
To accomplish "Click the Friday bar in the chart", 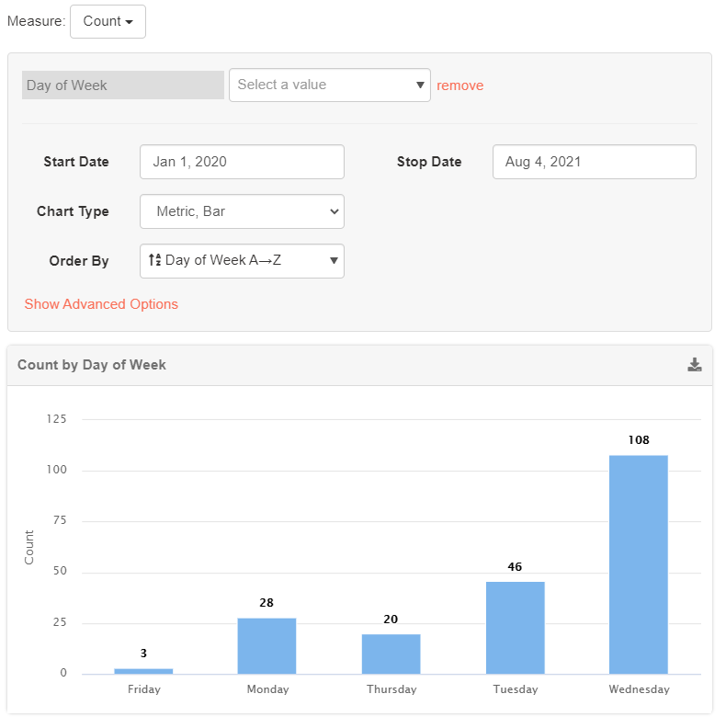I will (143, 670).
